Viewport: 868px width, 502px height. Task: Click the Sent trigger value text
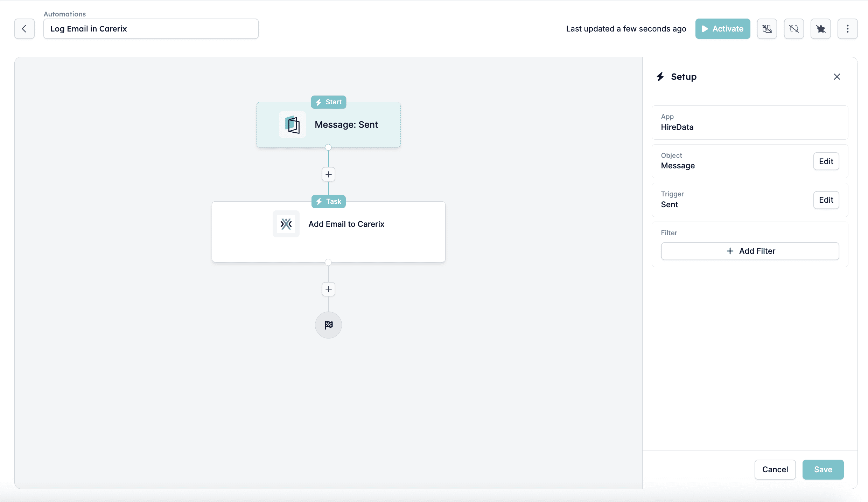click(x=669, y=204)
